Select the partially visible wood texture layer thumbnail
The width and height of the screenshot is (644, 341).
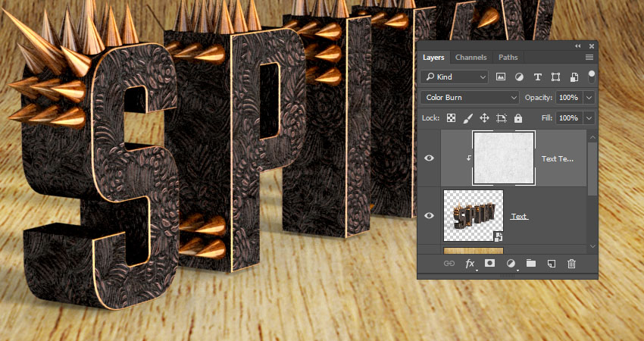tap(473, 251)
